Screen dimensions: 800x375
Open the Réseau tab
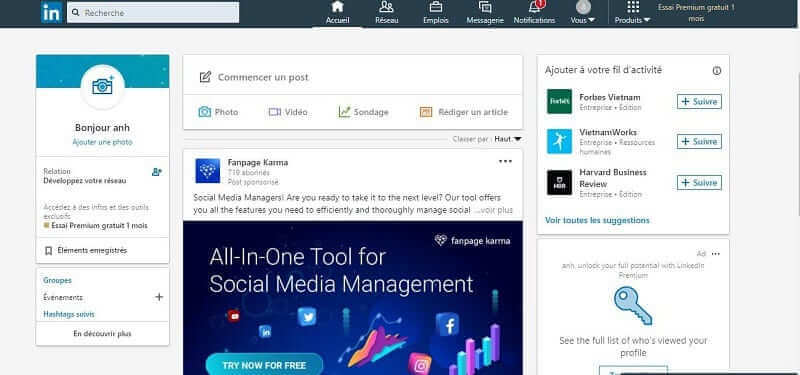386,13
